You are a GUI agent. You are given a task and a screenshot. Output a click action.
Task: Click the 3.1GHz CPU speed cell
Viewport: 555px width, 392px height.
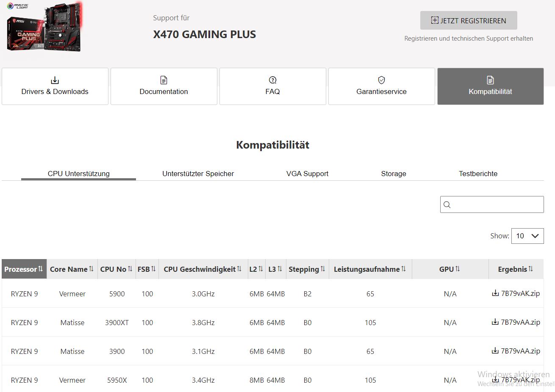click(203, 351)
